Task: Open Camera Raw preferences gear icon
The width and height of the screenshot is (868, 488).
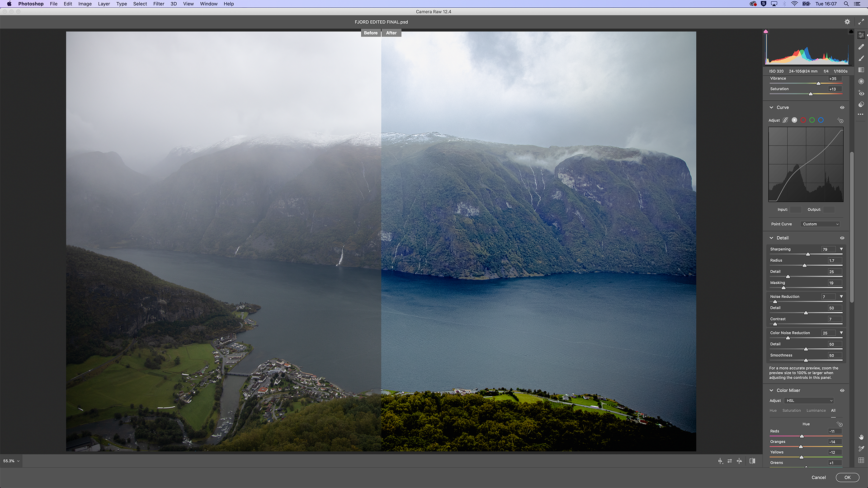Action: pos(847,22)
